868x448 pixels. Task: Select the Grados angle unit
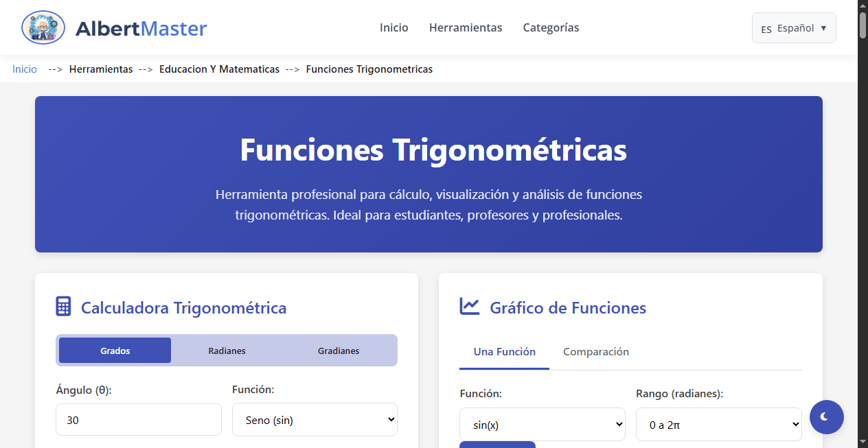114,350
